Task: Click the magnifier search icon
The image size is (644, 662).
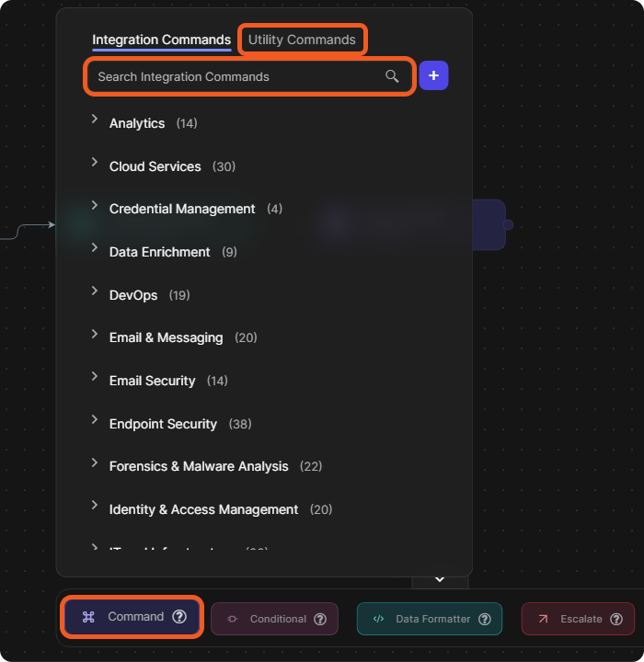Action: point(392,76)
